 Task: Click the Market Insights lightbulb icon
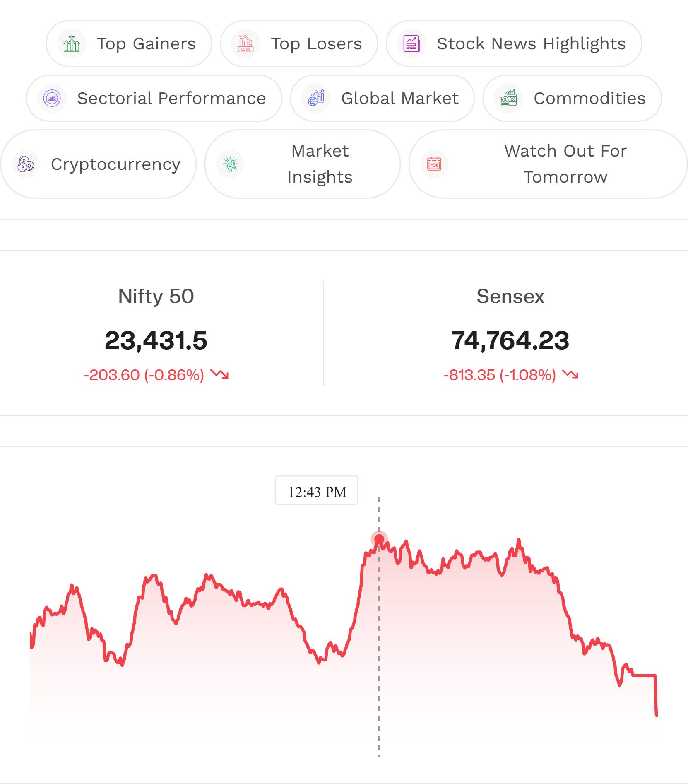(x=230, y=164)
